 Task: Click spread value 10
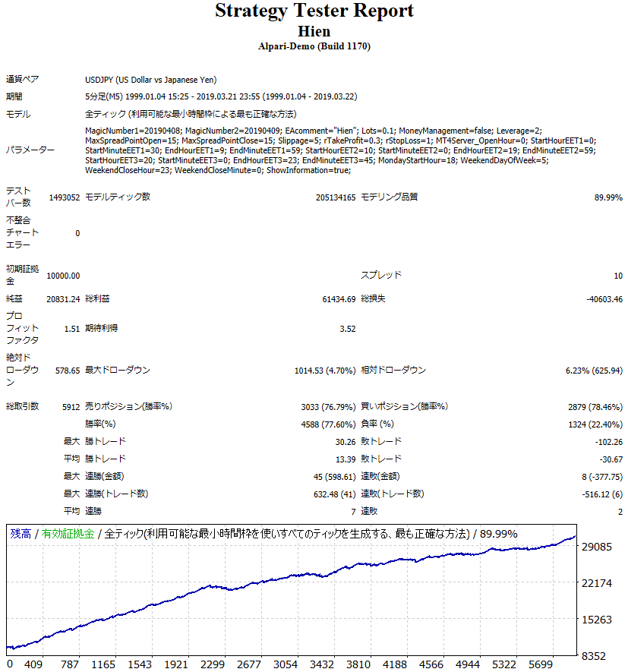click(x=618, y=276)
